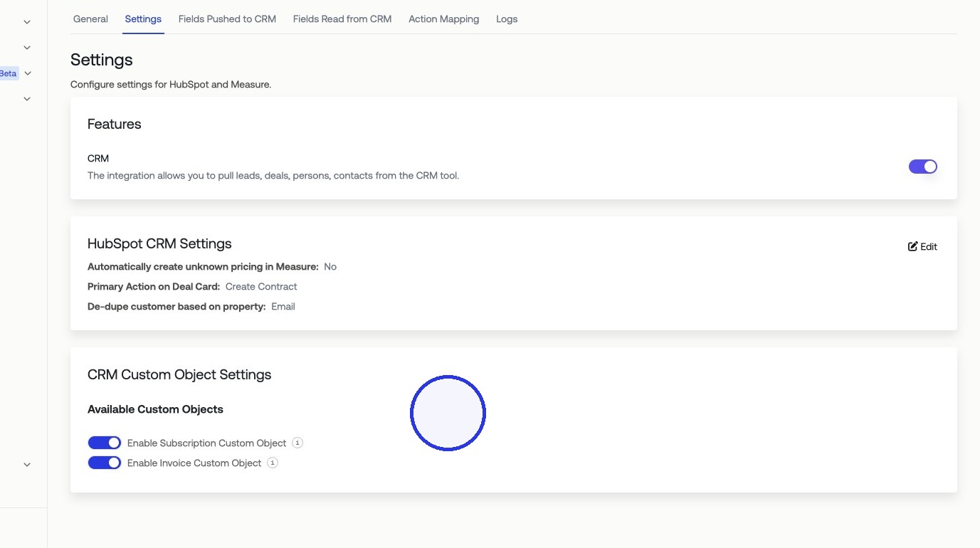
Task: Open the Fields Pushed to CRM tab
Action: click(x=227, y=19)
